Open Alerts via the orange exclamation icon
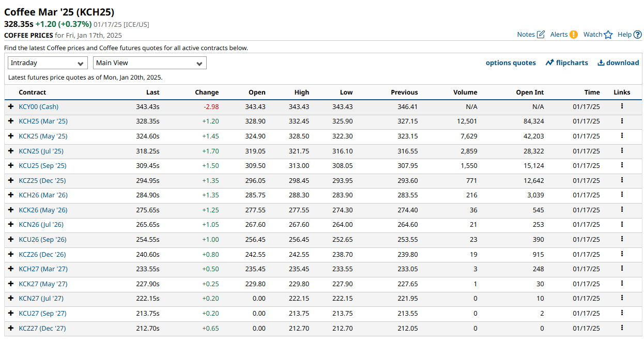The height and width of the screenshot is (342, 644). tap(573, 35)
